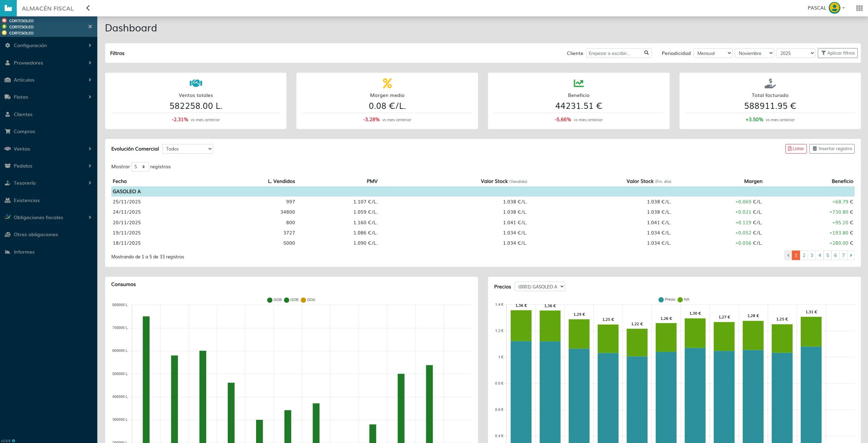Viewport: 868px width, 443px height.
Task: Open the Evolución Comercial Todos dropdown
Action: [x=187, y=149]
